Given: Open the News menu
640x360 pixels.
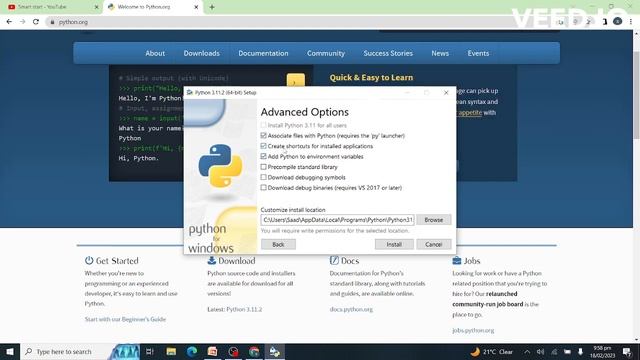Looking at the screenshot, I should tap(440, 53).
